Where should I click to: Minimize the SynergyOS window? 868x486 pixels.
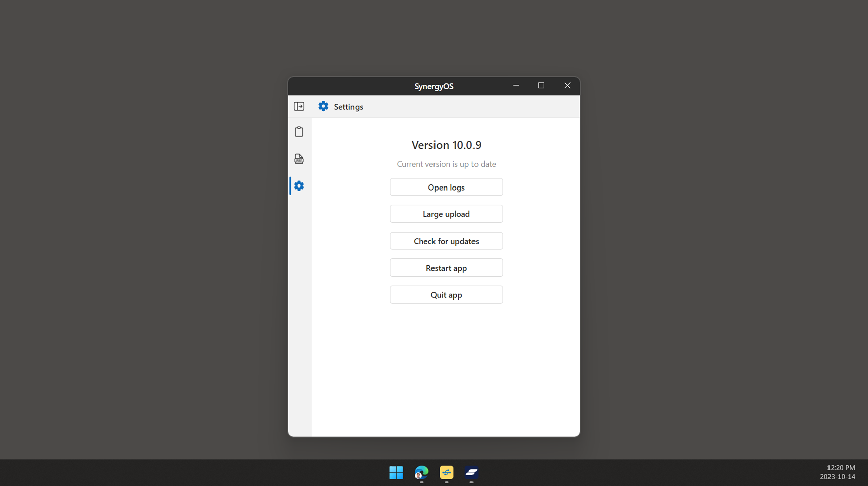click(516, 86)
